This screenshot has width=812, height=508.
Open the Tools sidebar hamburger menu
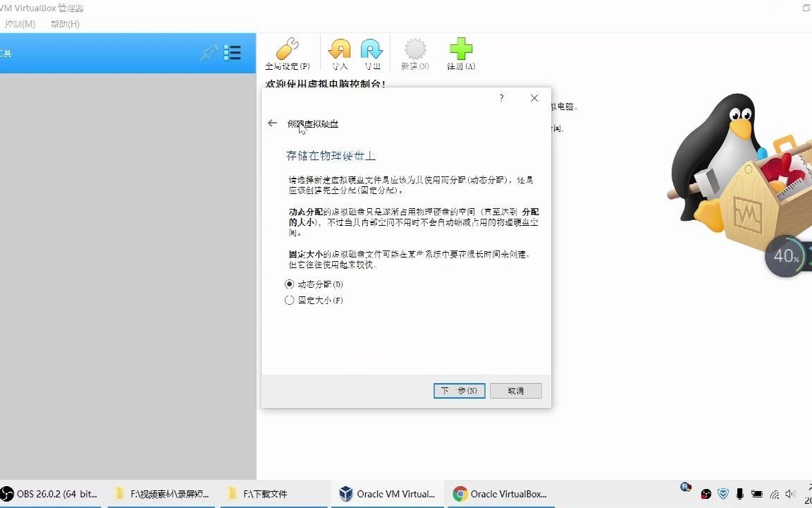232,52
